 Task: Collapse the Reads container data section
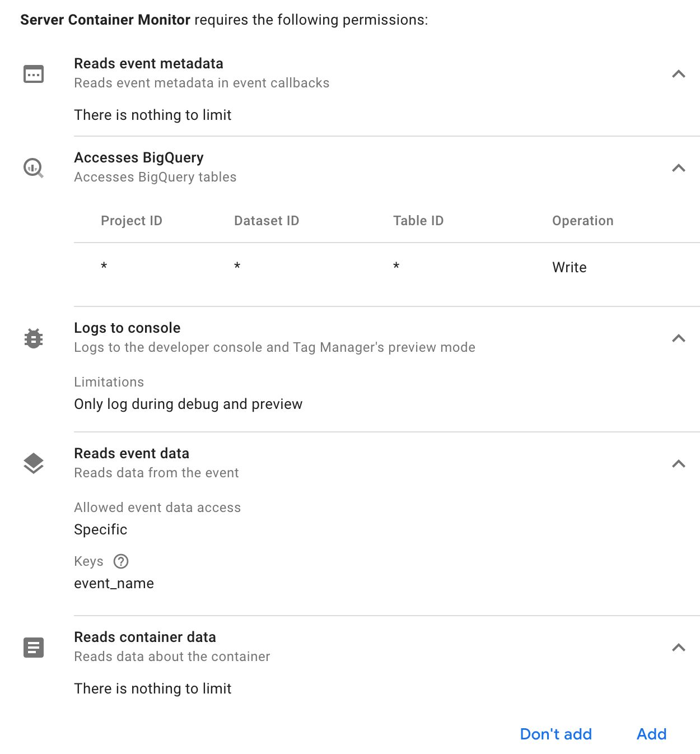(x=679, y=648)
